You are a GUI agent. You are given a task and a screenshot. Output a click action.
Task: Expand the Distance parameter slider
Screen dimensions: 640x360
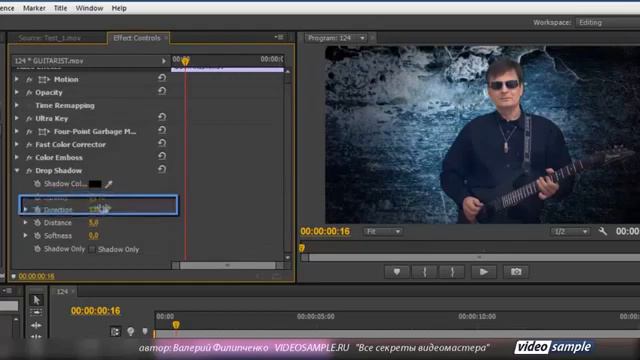[x=25, y=223]
